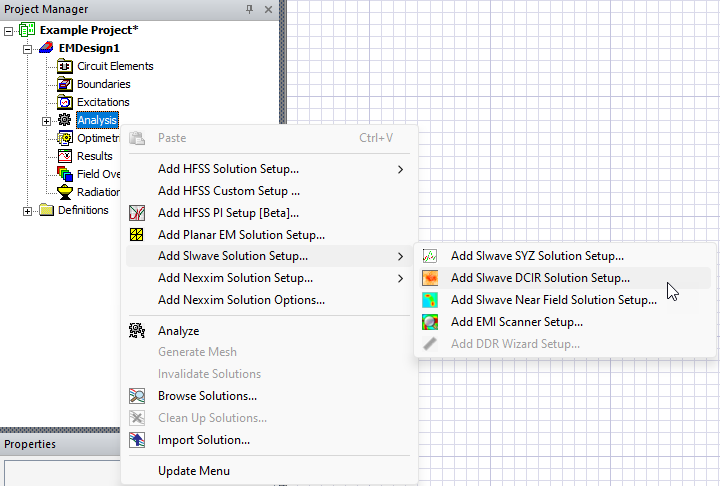Click the Boundaries icon in tree

click(x=65, y=84)
